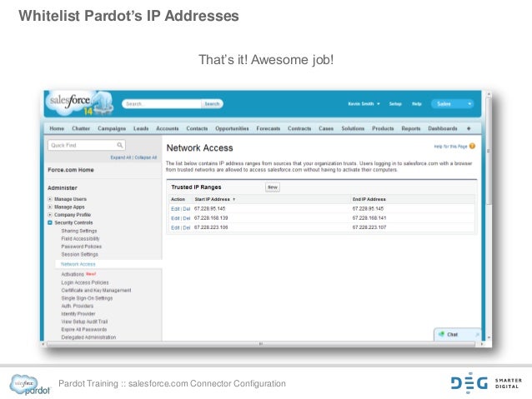Open Sharing Settings in sidebar

(79, 231)
